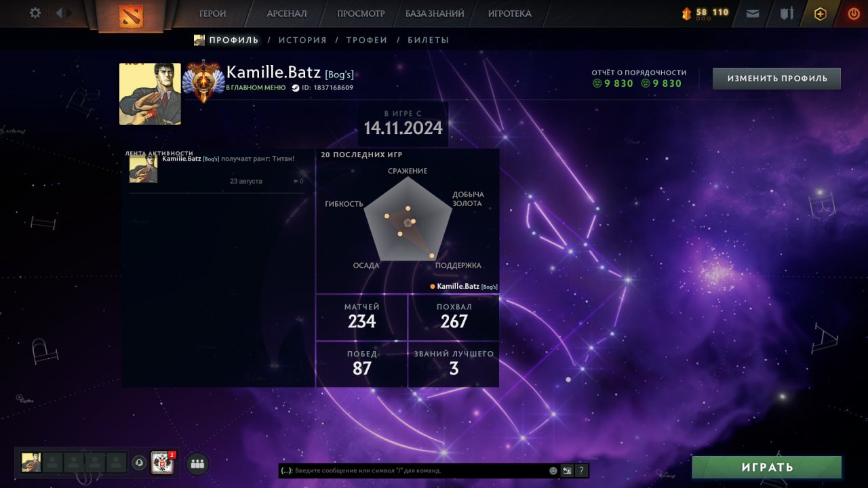
Task: Open the shield and sword armory icon
Action: pyautogui.click(x=787, y=13)
